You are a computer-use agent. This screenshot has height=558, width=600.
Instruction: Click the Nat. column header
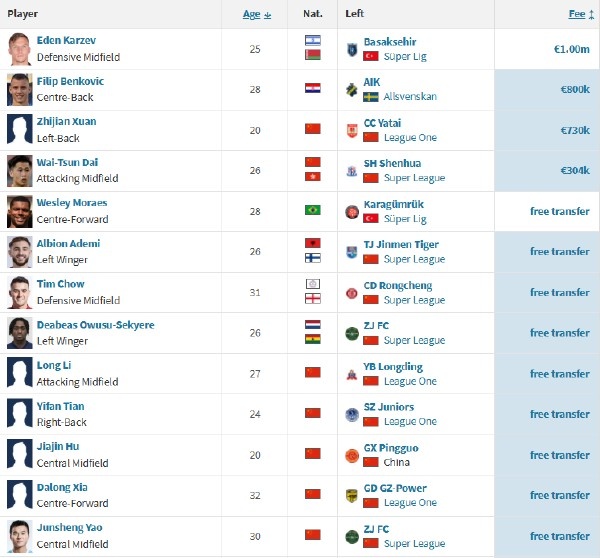pos(313,14)
